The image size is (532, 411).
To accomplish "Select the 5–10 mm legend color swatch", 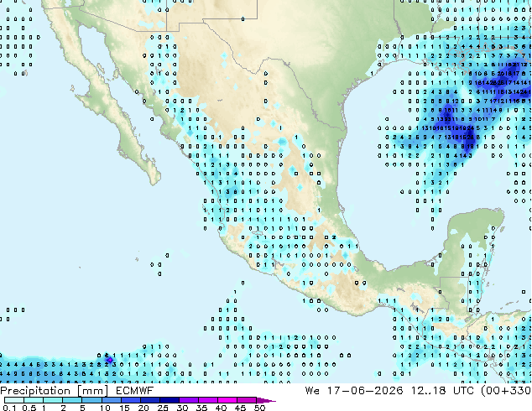I will pyautogui.click(x=91, y=400).
